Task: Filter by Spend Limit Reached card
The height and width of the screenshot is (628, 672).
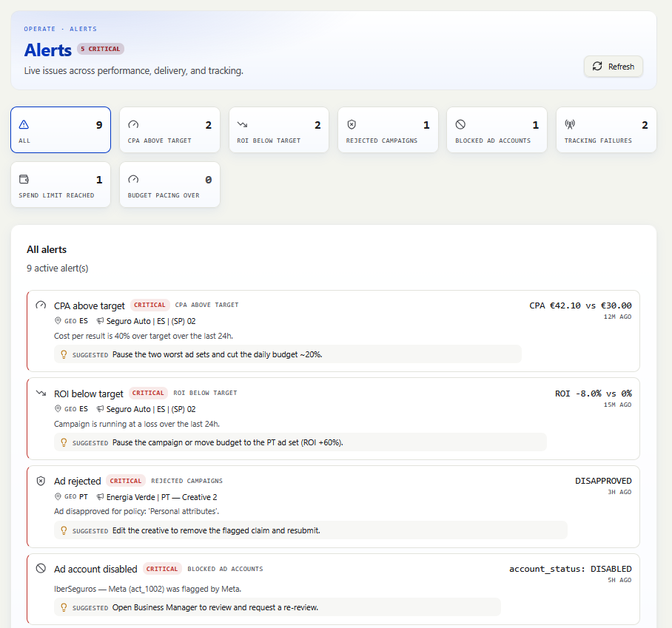Action: pos(61,185)
